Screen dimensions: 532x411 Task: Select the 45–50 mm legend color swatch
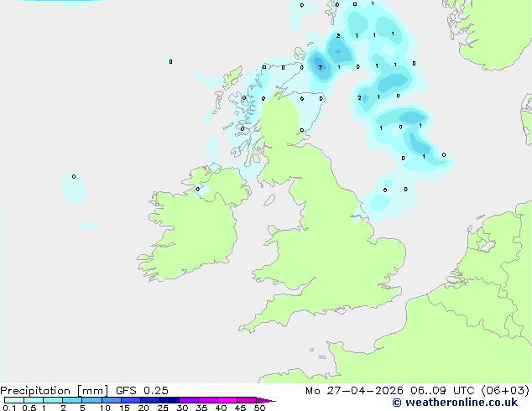[x=247, y=400]
